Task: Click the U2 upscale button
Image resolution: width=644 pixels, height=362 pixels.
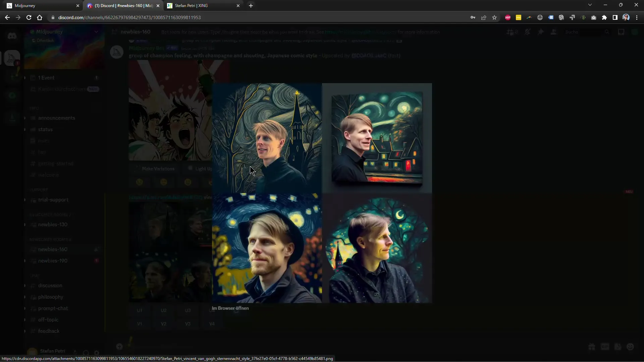Action: (164, 310)
